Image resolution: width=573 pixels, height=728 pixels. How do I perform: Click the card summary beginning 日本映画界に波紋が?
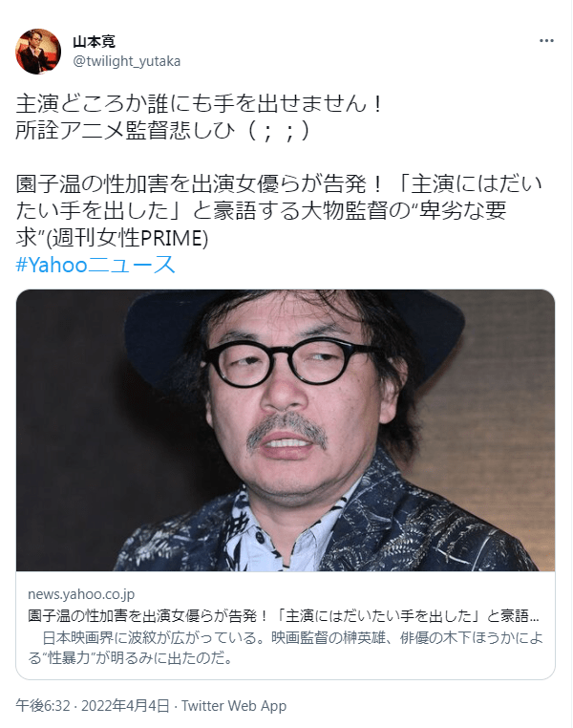[286, 648]
